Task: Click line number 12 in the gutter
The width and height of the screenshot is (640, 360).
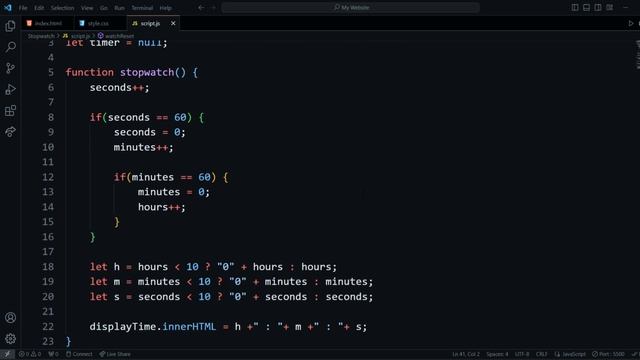Action: click(48, 177)
